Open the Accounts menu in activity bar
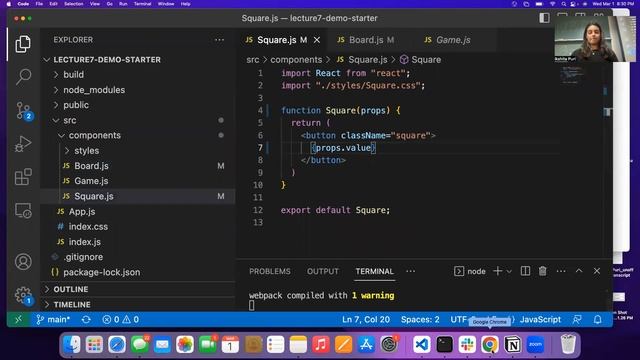The width and height of the screenshot is (640, 360). coord(23,262)
